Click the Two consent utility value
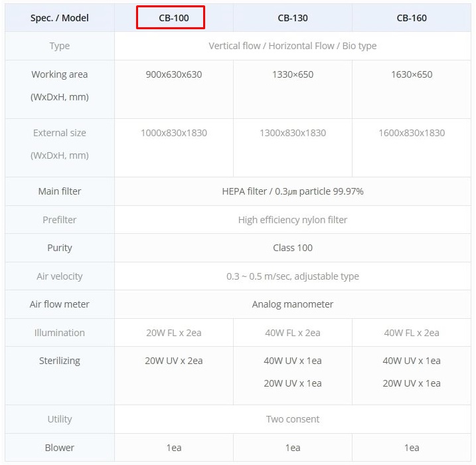Viewport: 476px width, 465px height. pos(292,419)
